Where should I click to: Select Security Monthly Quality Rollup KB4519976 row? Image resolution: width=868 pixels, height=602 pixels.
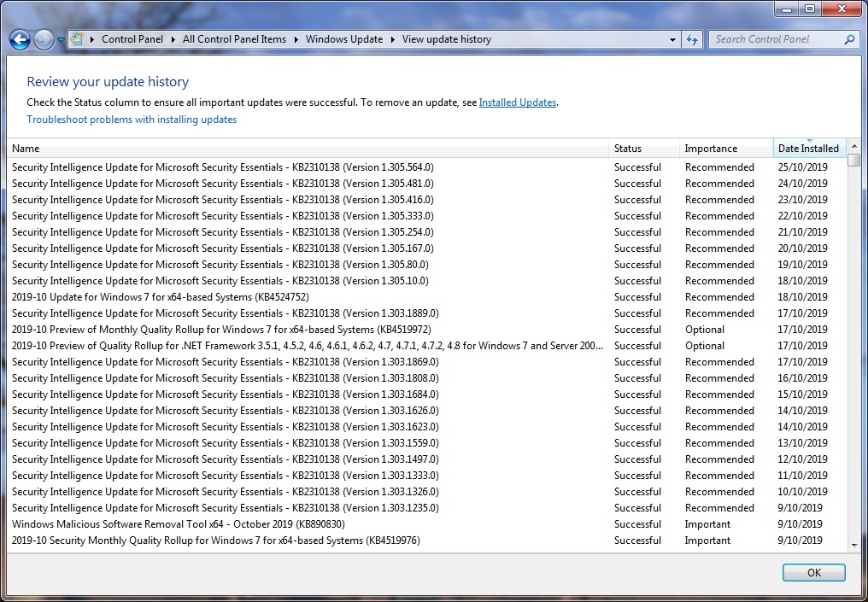(426, 541)
